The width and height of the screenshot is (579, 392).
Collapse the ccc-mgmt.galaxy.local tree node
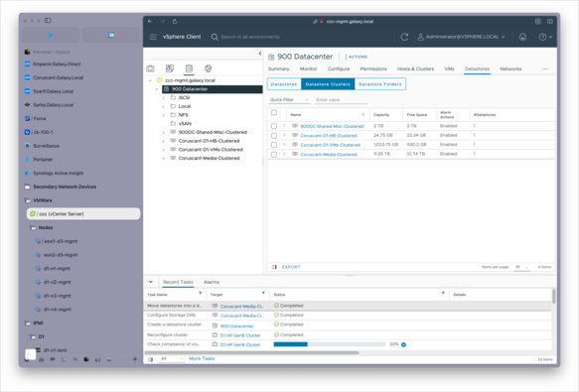point(150,80)
